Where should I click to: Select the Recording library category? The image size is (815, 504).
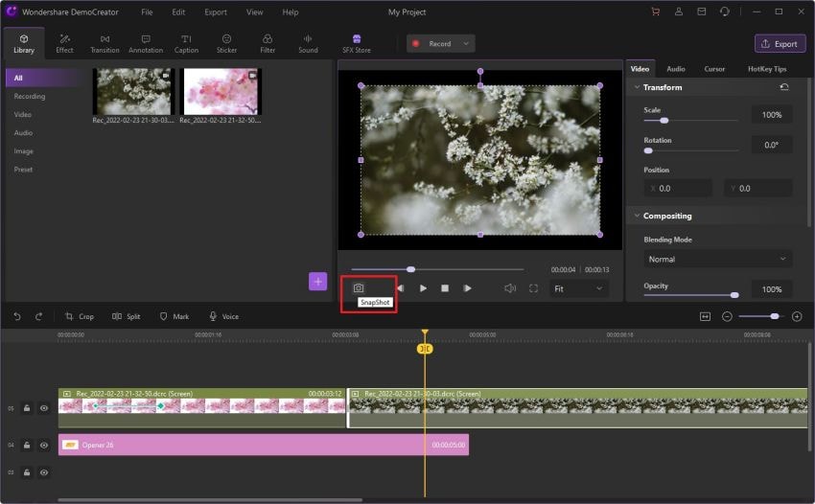click(30, 96)
